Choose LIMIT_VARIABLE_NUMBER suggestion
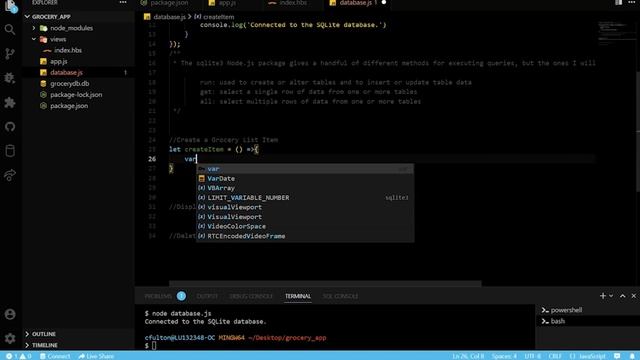 305,198
